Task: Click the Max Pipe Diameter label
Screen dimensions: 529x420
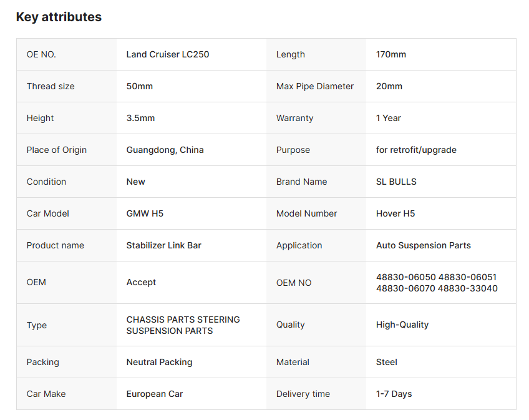Action: [x=315, y=86]
